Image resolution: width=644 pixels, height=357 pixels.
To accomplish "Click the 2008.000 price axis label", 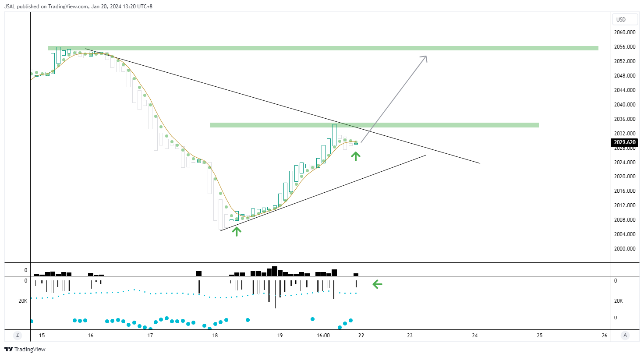I will coord(625,220).
